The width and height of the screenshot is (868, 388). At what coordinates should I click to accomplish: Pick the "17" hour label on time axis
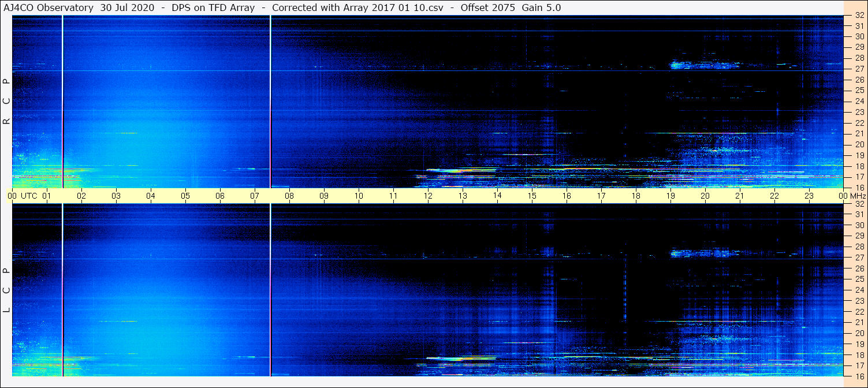point(601,196)
